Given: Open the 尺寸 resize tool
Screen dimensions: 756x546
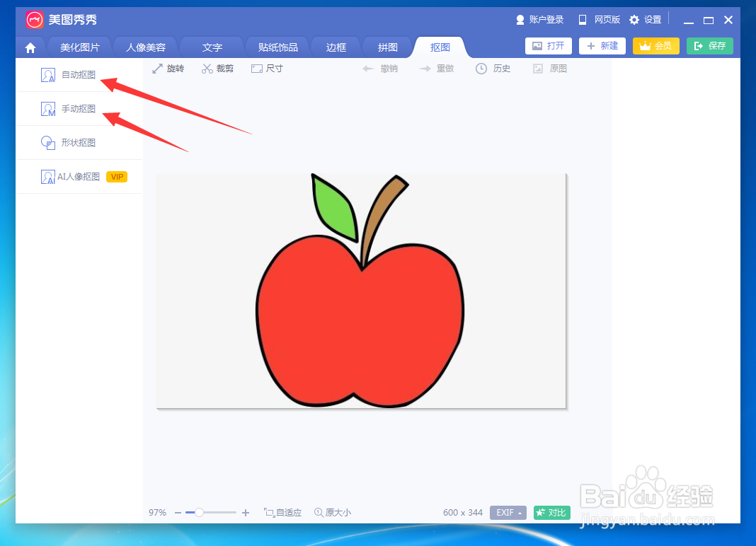Looking at the screenshot, I should 267,68.
